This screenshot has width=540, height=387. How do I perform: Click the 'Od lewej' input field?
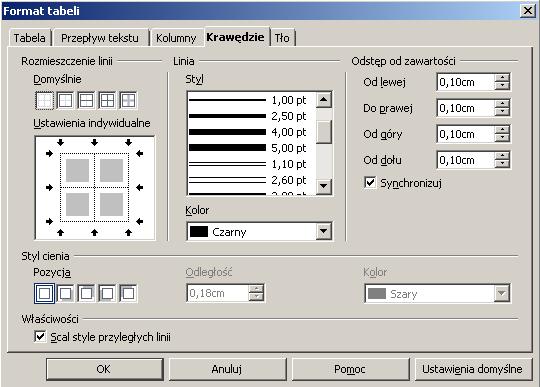[466, 82]
